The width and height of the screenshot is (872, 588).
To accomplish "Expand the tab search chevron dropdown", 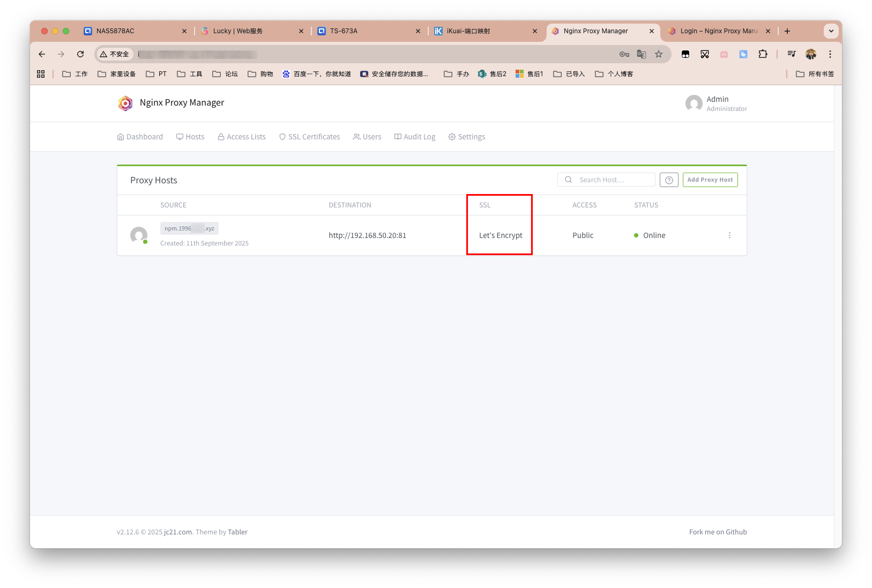I will click(831, 31).
